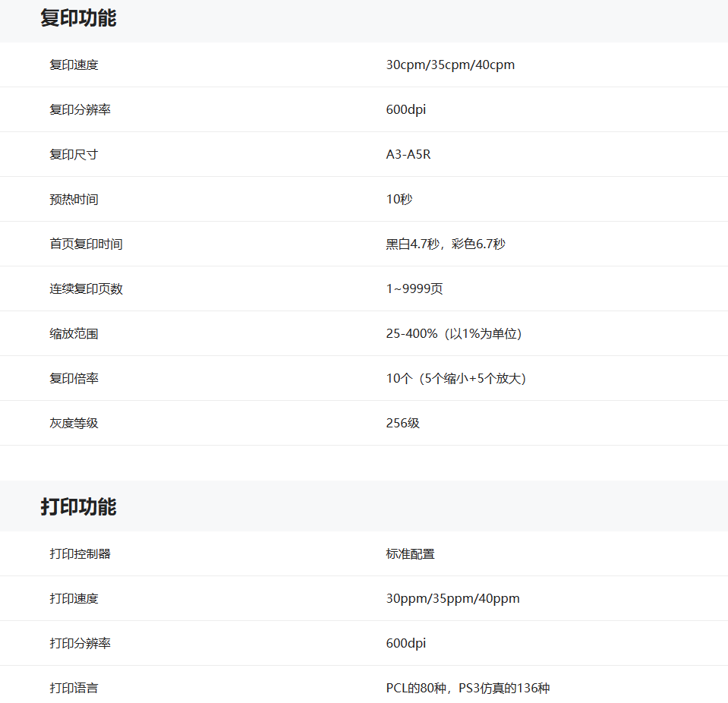Click the 复印分辨率 label

click(x=80, y=110)
